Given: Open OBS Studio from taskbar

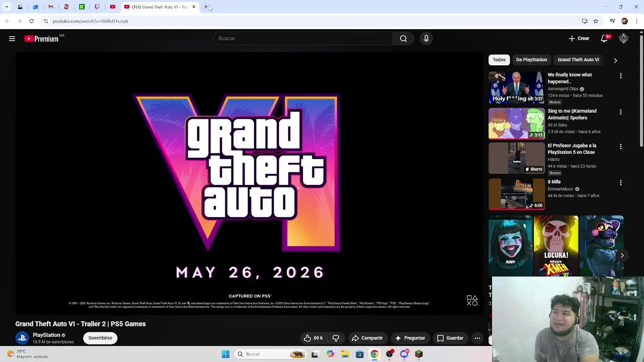Looking at the screenshot, I should coord(389,354).
